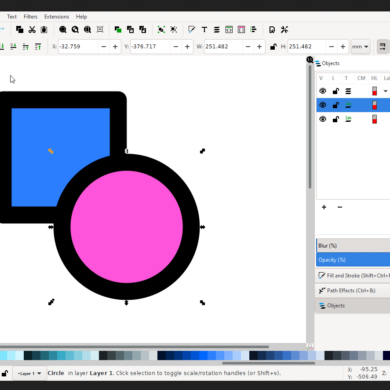Hide the layer row using its eye
This screenshot has height=390, width=390.
tap(323, 91)
